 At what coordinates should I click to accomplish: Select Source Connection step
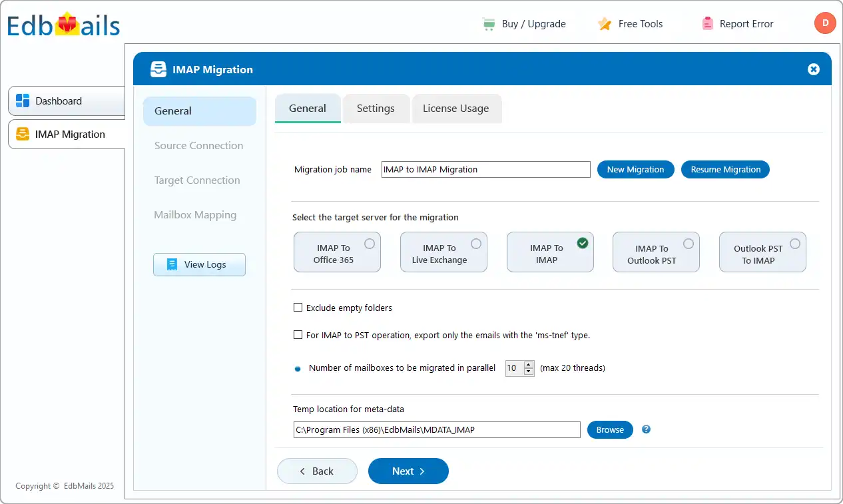199,146
